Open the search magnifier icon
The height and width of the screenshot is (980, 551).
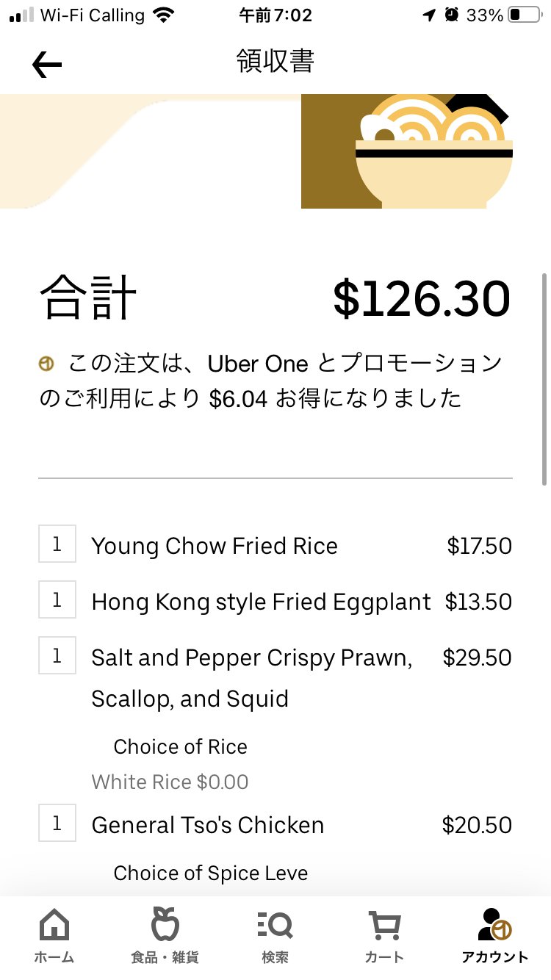[x=275, y=924]
